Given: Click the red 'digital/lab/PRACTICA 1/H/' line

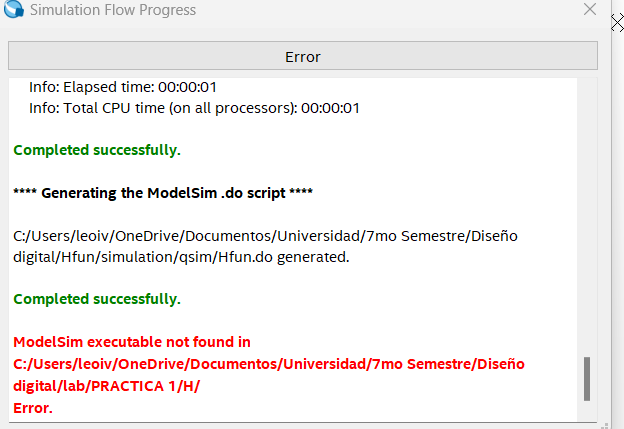Looking at the screenshot, I should tap(107, 385).
